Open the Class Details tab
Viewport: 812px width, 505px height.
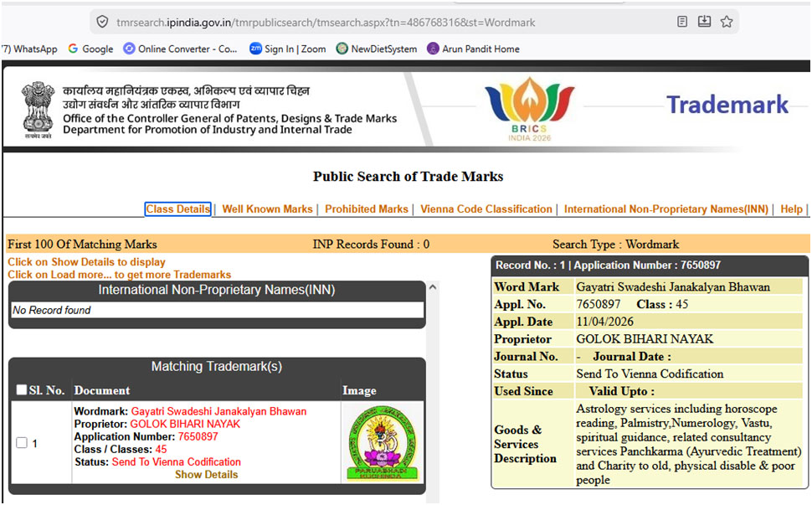click(177, 209)
